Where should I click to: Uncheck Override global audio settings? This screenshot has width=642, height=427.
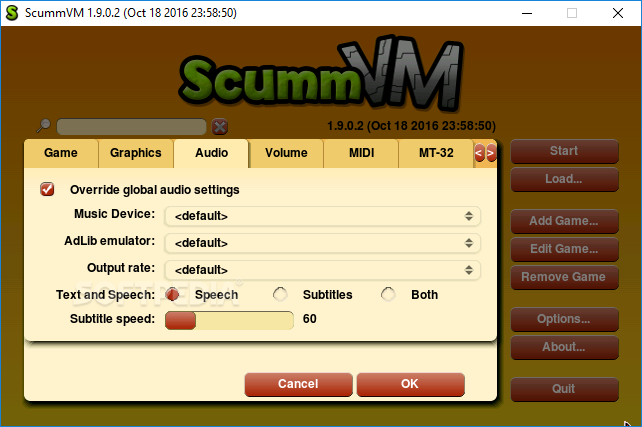pyautogui.click(x=47, y=189)
